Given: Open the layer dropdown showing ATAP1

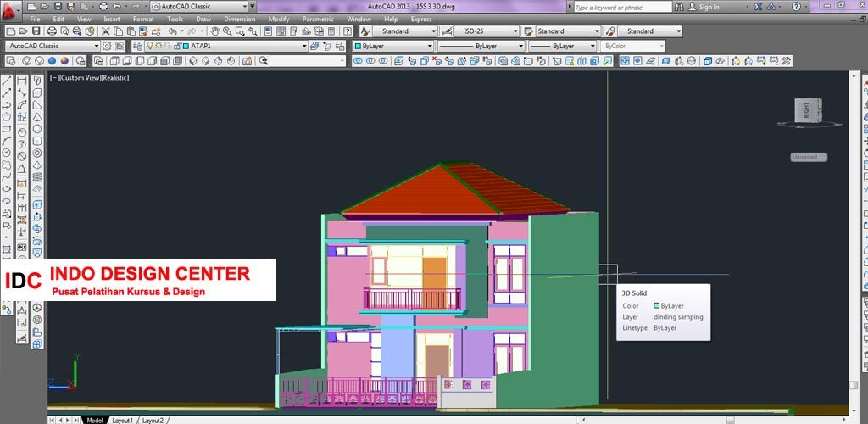Looking at the screenshot, I should tap(225, 46).
